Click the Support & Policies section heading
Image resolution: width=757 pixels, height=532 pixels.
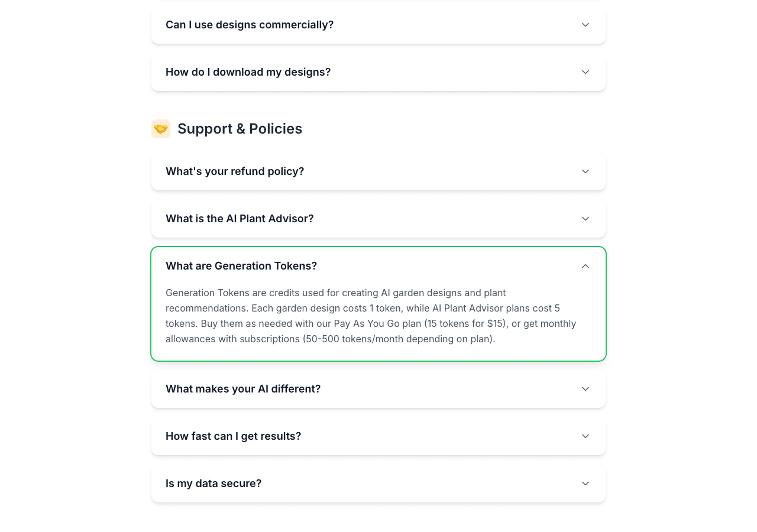tap(240, 129)
